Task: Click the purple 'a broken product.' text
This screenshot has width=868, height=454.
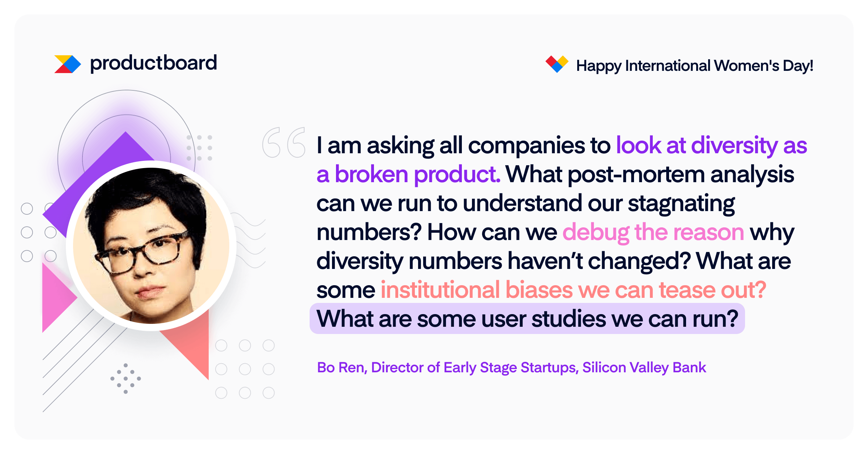Action: 408,174
